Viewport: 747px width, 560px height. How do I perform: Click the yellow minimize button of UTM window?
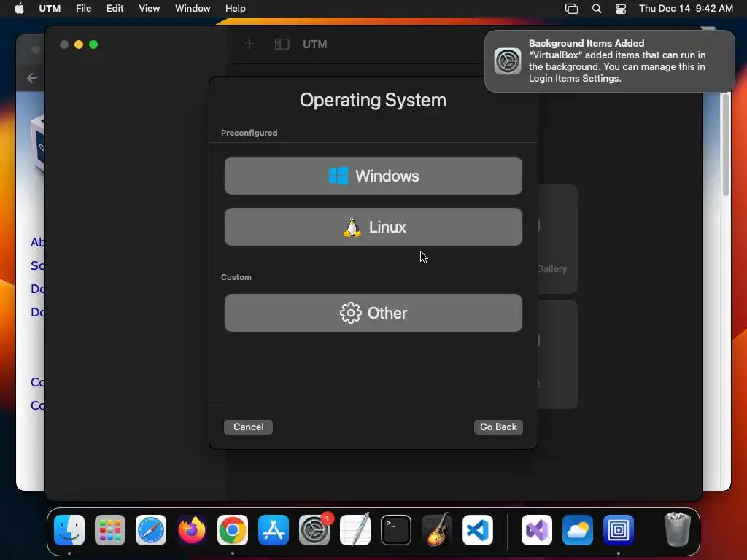click(x=79, y=44)
